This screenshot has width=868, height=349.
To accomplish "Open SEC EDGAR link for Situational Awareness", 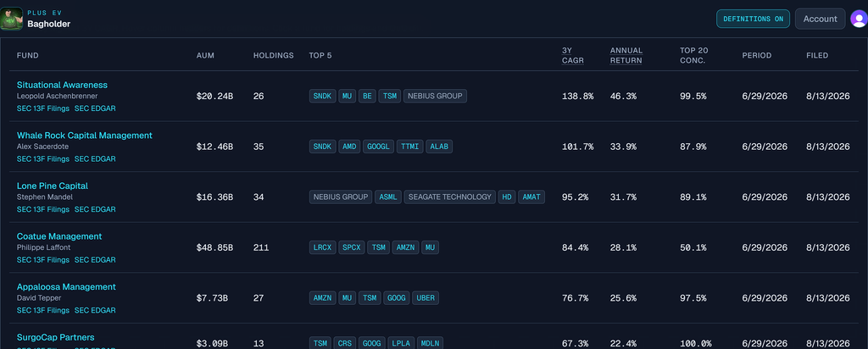I will pos(95,108).
